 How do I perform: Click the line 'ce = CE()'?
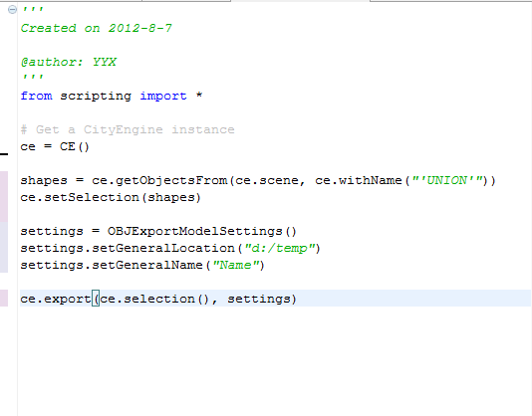pyautogui.click(x=55, y=147)
